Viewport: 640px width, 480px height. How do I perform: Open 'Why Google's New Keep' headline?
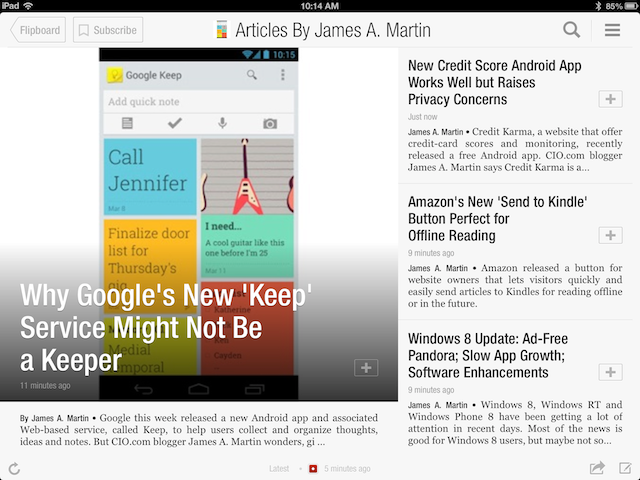[166, 328]
